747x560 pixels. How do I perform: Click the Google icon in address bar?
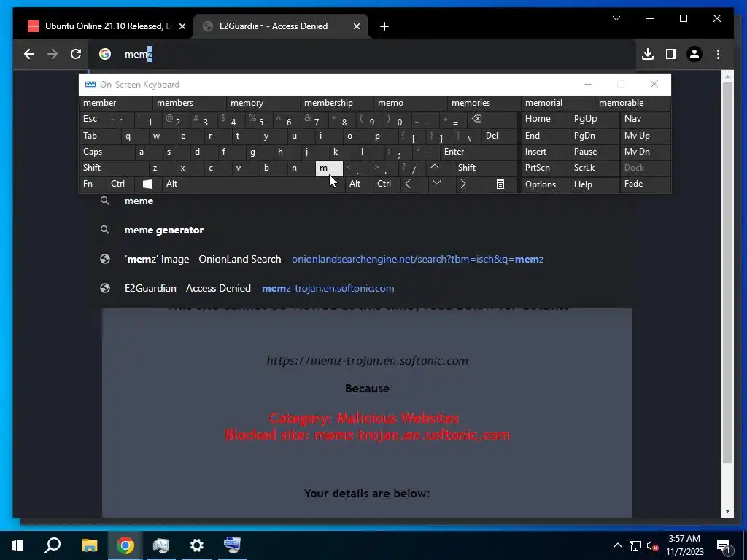point(105,54)
